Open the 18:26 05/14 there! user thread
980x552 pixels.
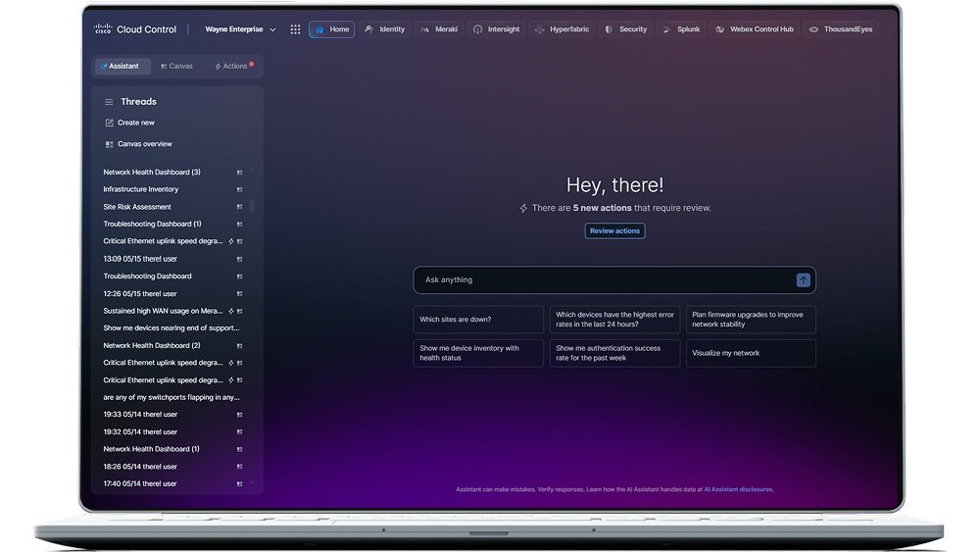[x=140, y=467]
